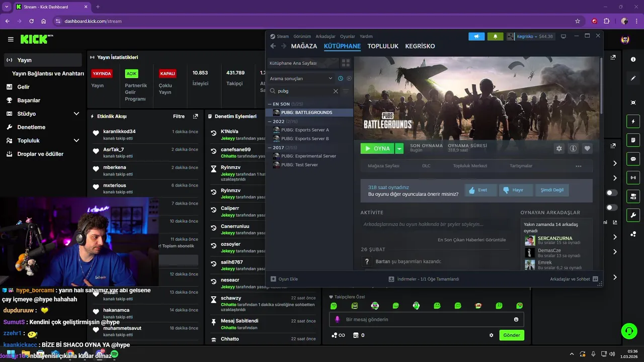Click the purple microphone icon in chat box
644x362 pixels.
(x=337, y=319)
